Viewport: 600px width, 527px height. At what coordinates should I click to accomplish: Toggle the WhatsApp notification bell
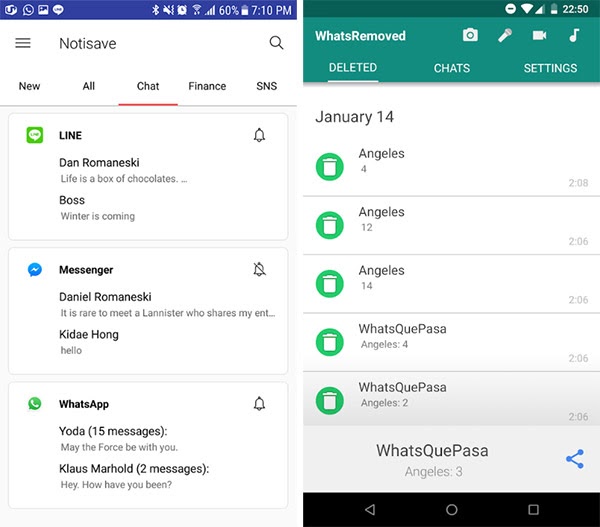259,404
